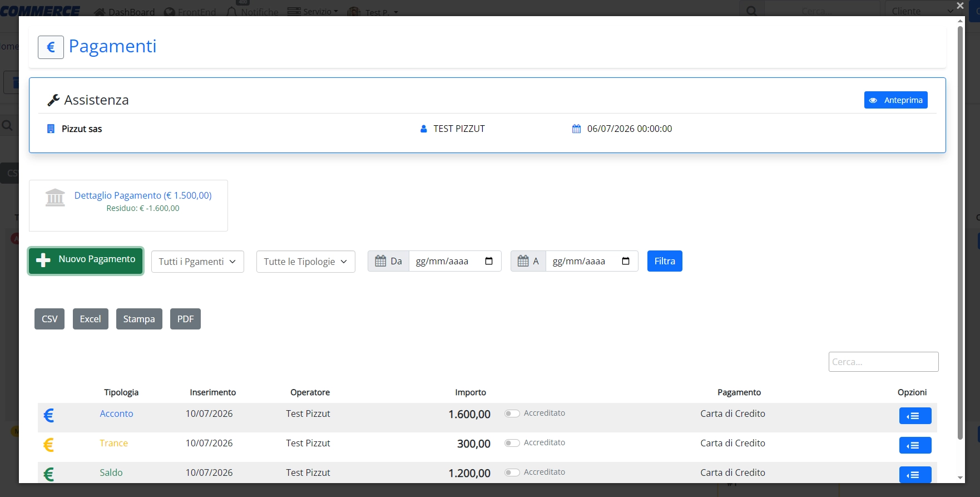980x497 pixels.
Task: Click Carta di Credito in Acconto row
Action: point(732,414)
